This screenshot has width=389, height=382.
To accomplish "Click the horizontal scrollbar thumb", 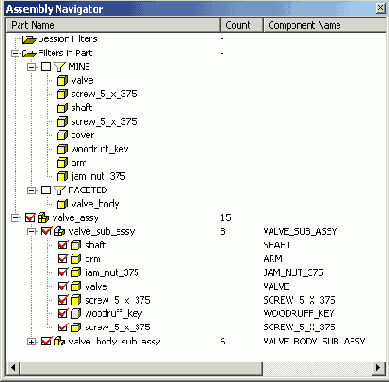I will [x=142, y=368].
